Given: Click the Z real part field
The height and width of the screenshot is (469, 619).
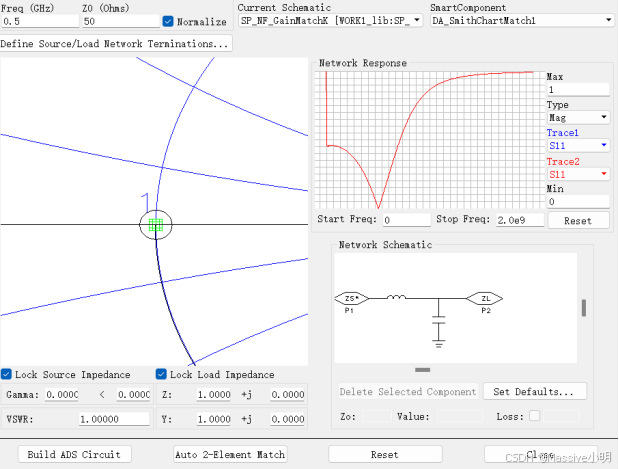Looking at the screenshot, I should [x=214, y=394].
